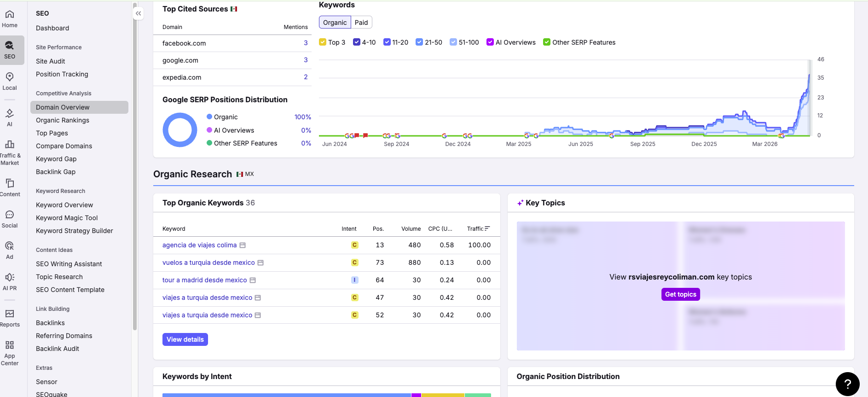Open the Content section icon
This screenshot has width=868, height=397.
click(10, 183)
